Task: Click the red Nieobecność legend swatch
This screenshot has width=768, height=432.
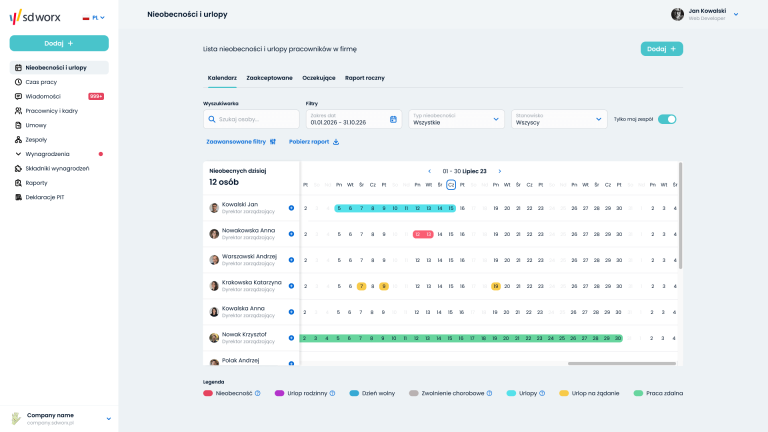Action: [208, 393]
